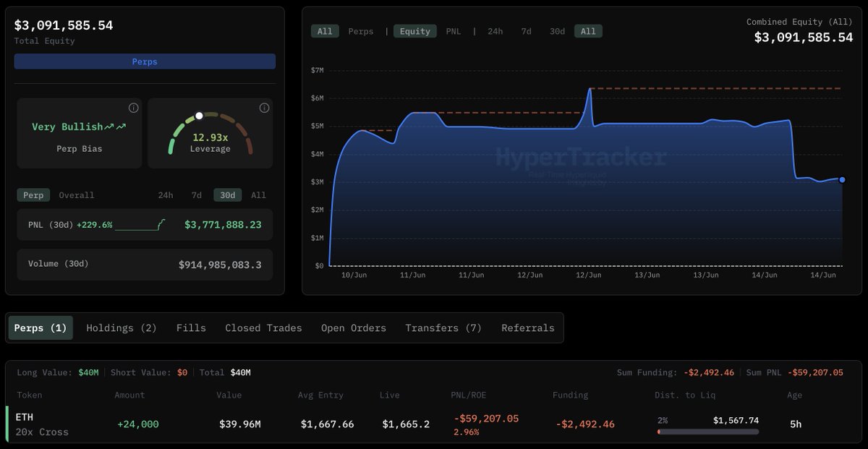The width and height of the screenshot is (868, 449).
Task: Click the $1,665.2 live price
Action: pos(406,424)
